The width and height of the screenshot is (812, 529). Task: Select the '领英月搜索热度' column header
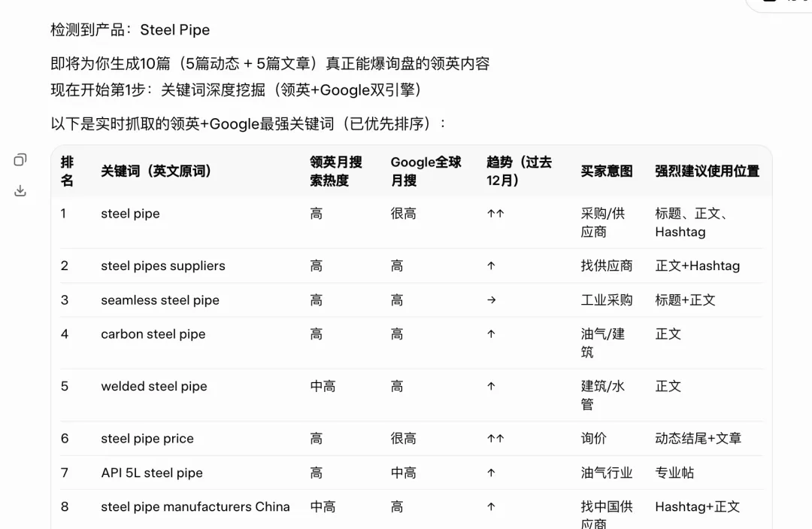pyautogui.click(x=335, y=171)
